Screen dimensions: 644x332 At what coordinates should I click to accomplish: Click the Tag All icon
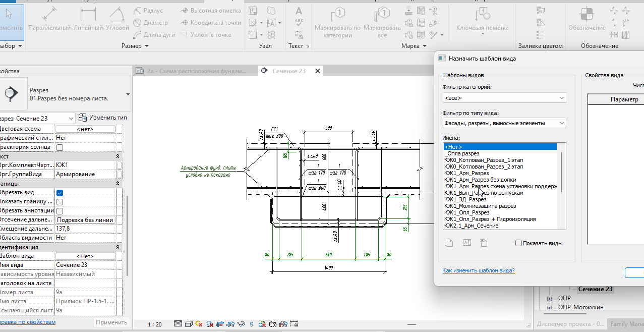(x=382, y=23)
